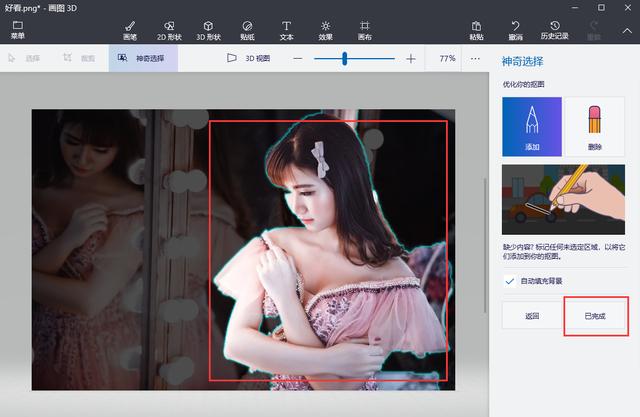Image resolution: width=640 pixels, height=417 pixels.
Task: Open the 3D 形状 shapes tool
Action: click(x=208, y=31)
